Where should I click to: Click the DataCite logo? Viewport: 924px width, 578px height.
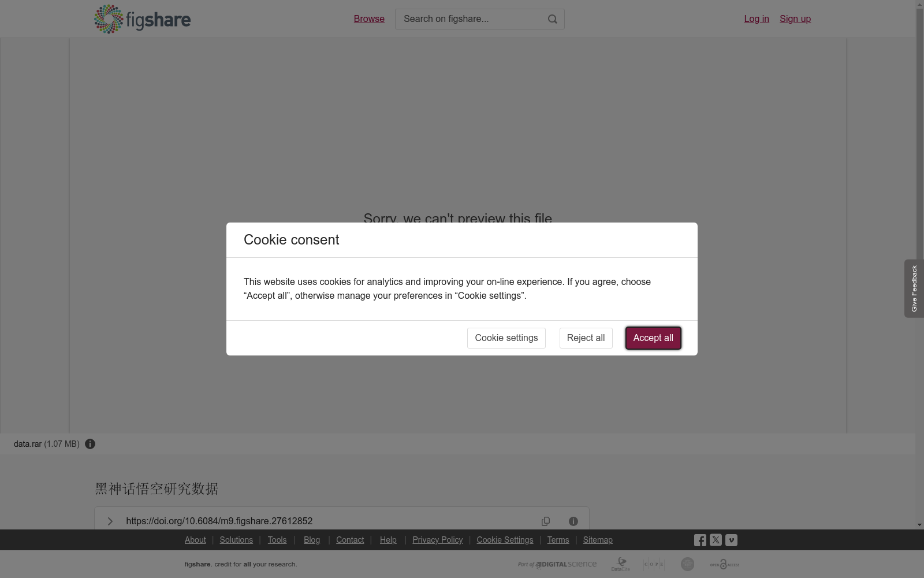coord(621,564)
